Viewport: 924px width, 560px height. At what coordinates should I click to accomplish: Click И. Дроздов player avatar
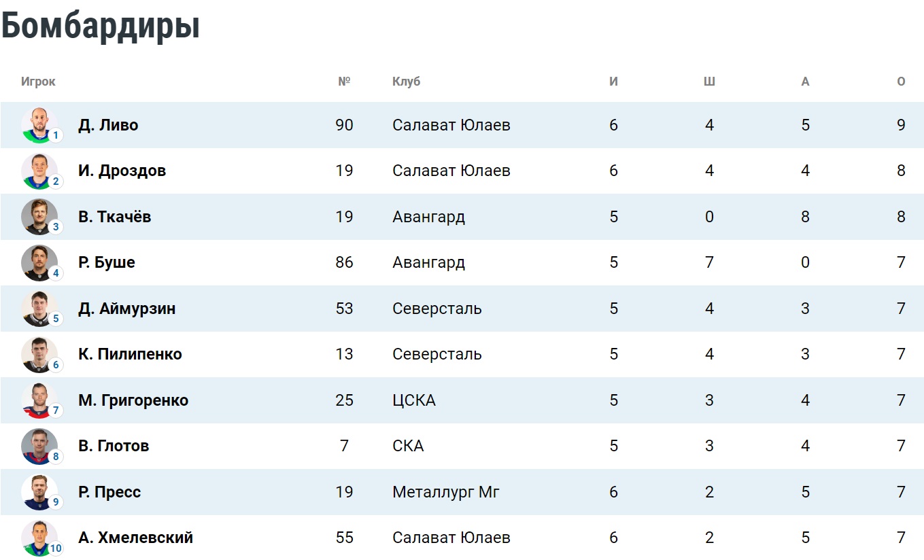coord(39,171)
